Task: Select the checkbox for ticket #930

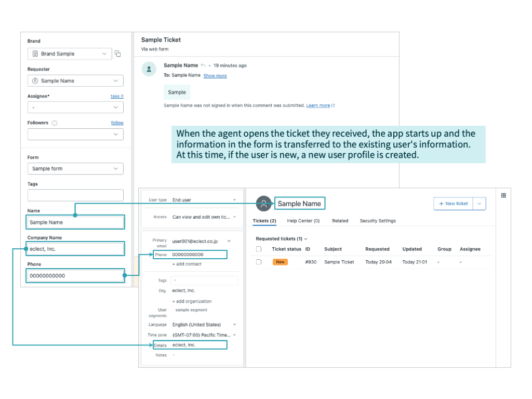Action: 258,262
